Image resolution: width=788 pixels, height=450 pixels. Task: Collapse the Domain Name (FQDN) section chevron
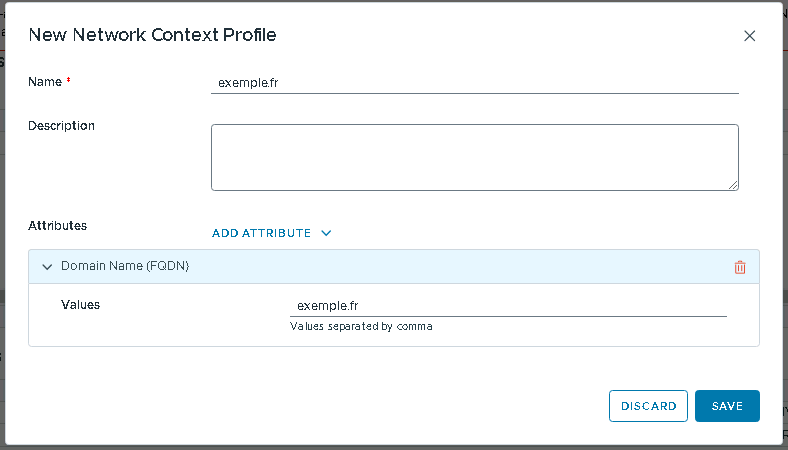(47, 267)
